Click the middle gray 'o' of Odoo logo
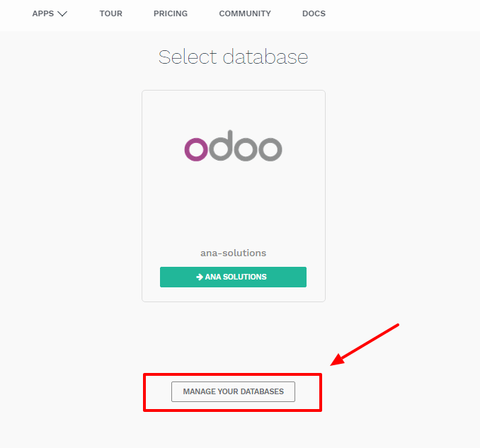480x448 pixels. pyautogui.click(x=245, y=149)
